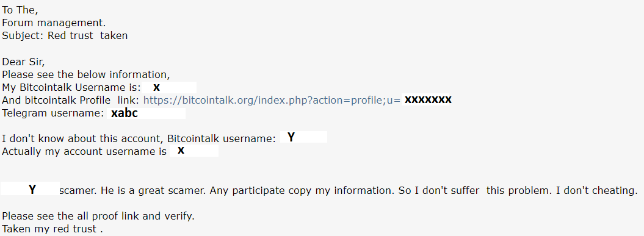This screenshot has width=644, height=236.
Task: Select the "Y" box before the word scamer
Action: [30, 189]
